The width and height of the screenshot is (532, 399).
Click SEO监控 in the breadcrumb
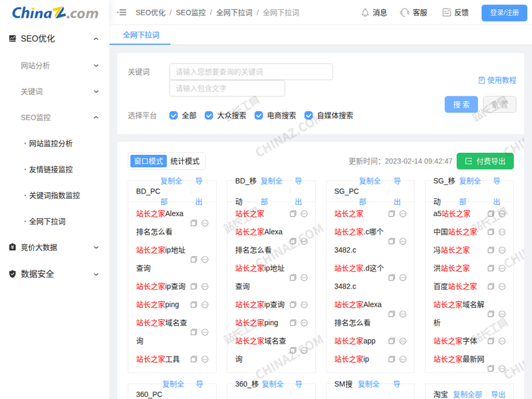pos(191,13)
